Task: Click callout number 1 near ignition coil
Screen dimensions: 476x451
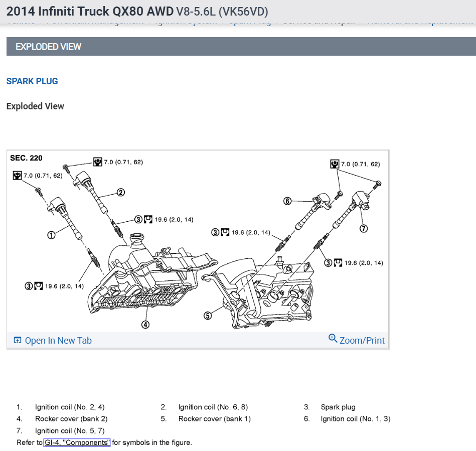Action: [x=51, y=234]
